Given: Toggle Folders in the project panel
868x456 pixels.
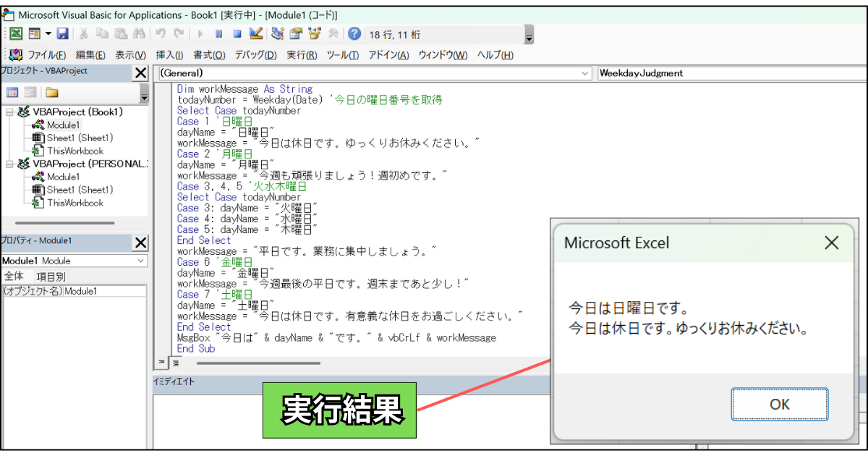Looking at the screenshot, I should point(52,93).
